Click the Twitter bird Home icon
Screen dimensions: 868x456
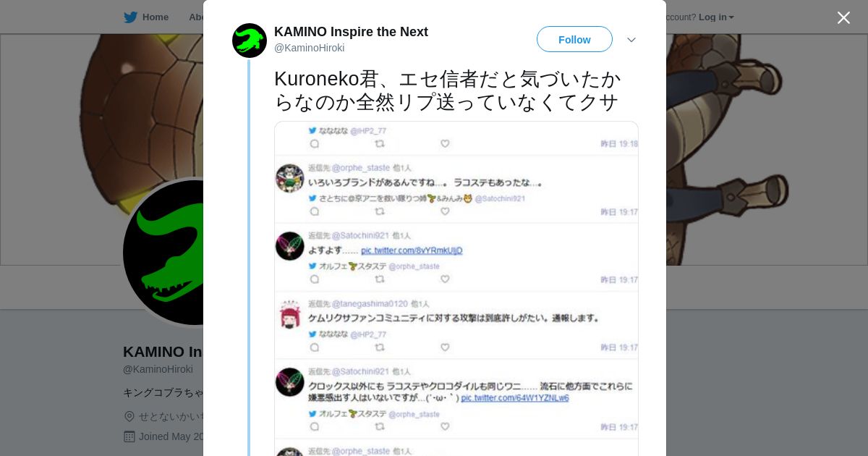pyautogui.click(x=130, y=17)
